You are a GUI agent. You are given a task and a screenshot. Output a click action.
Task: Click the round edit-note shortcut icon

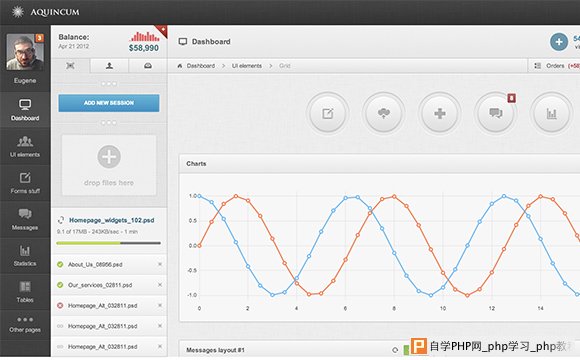327,113
